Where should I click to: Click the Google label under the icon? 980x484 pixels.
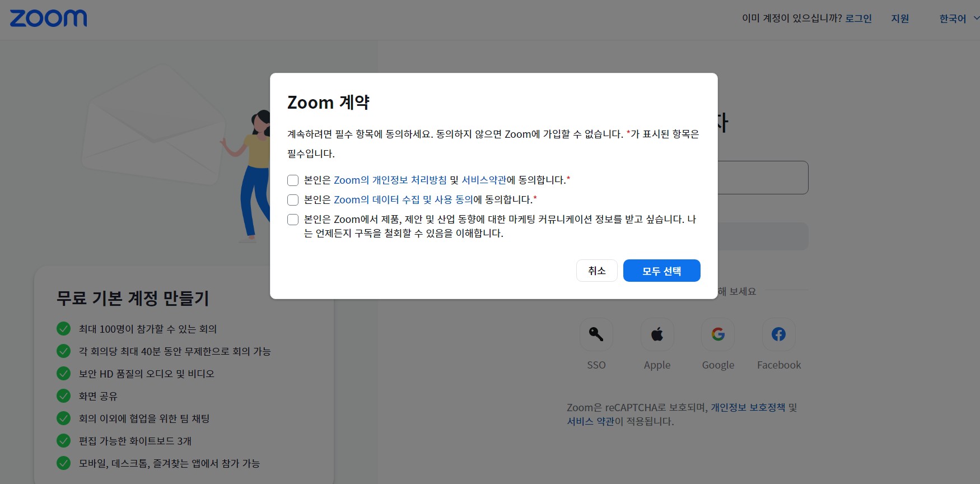click(718, 365)
